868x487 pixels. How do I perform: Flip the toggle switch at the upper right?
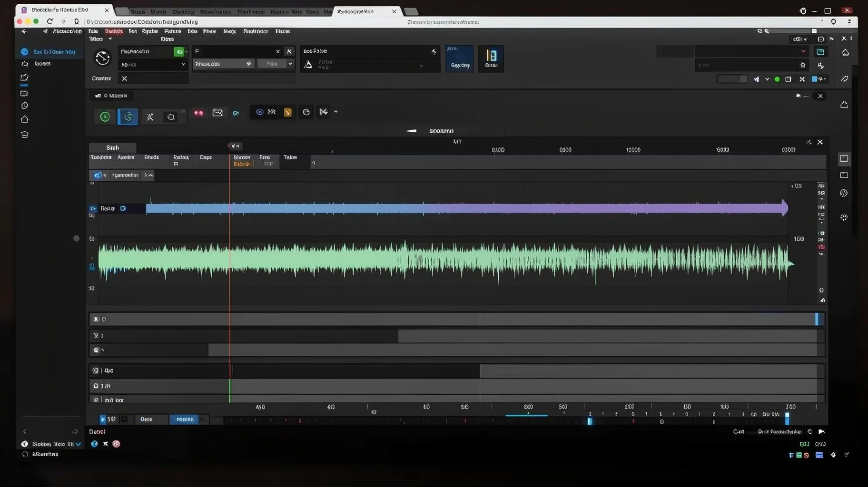(x=732, y=79)
